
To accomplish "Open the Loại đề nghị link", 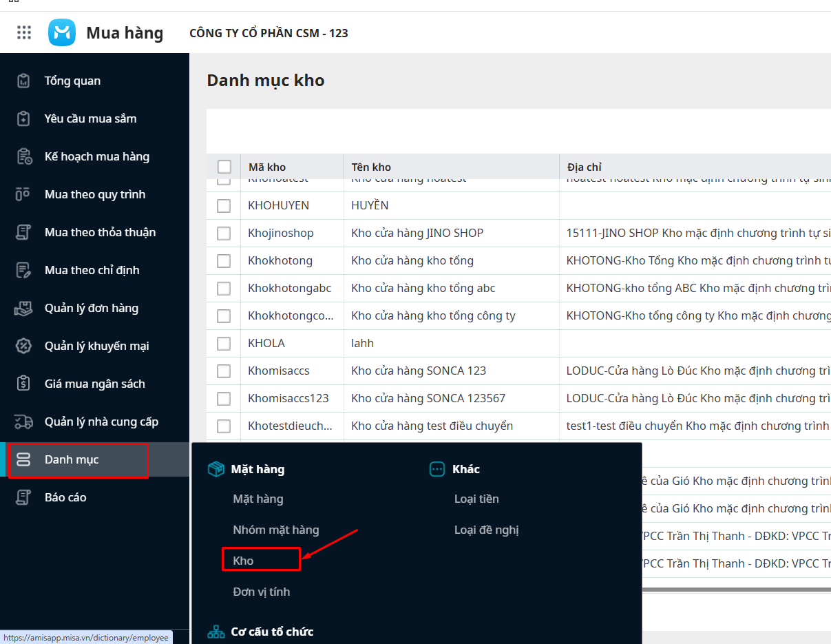I will coord(486,530).
